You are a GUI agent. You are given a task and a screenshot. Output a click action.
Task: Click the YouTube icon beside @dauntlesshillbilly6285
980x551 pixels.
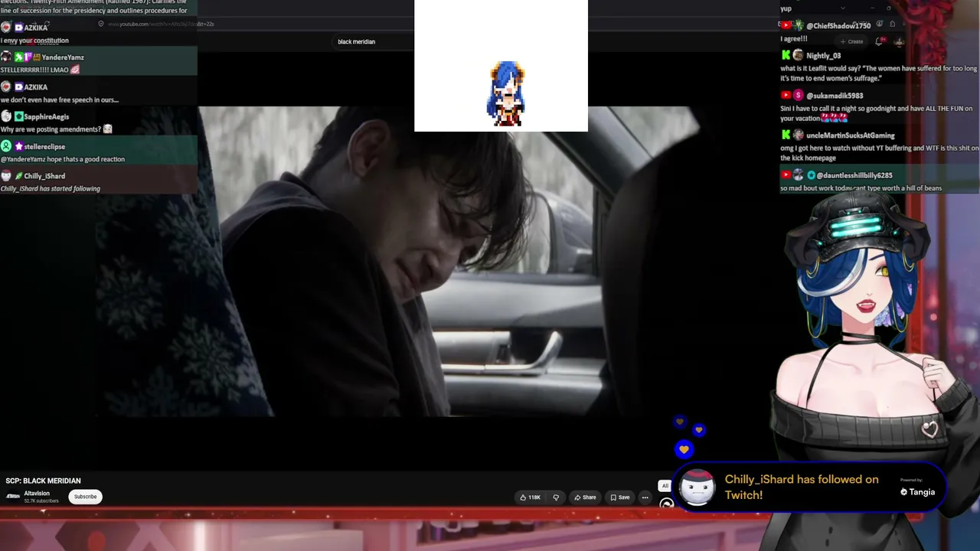pos(786,174)
